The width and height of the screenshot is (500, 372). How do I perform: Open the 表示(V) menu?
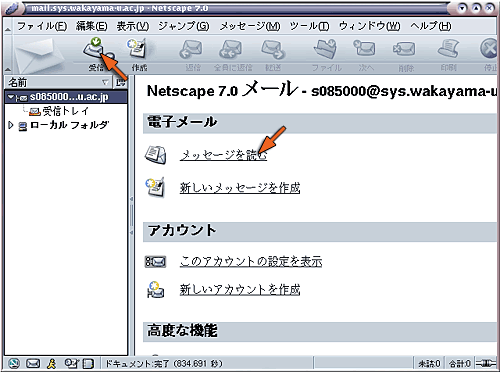click(x=132, y=26)
